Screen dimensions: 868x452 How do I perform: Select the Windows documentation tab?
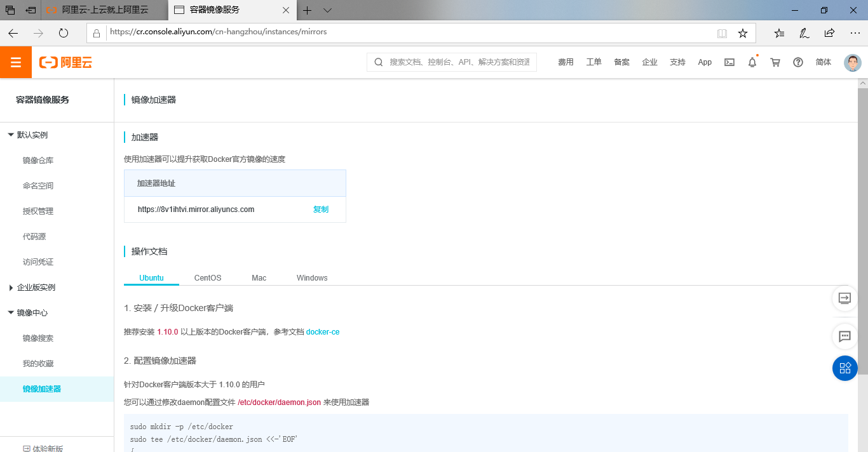(x=312, y=278)
